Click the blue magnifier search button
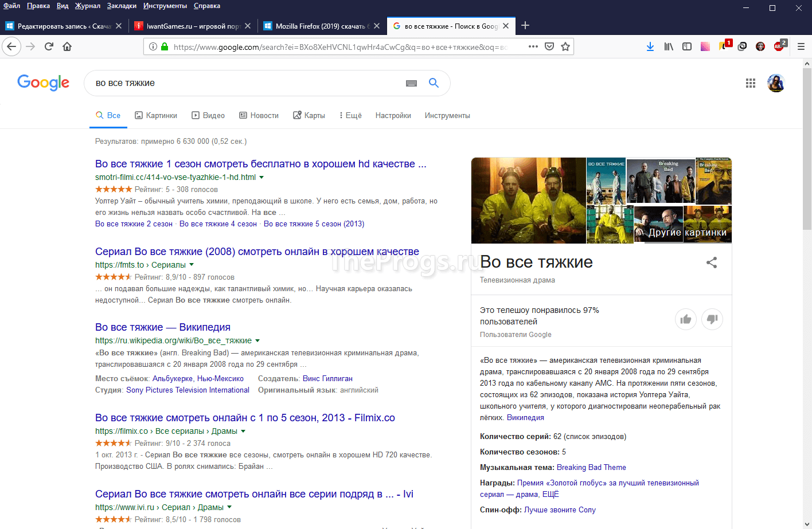812x529 pixels. (434, 83)
